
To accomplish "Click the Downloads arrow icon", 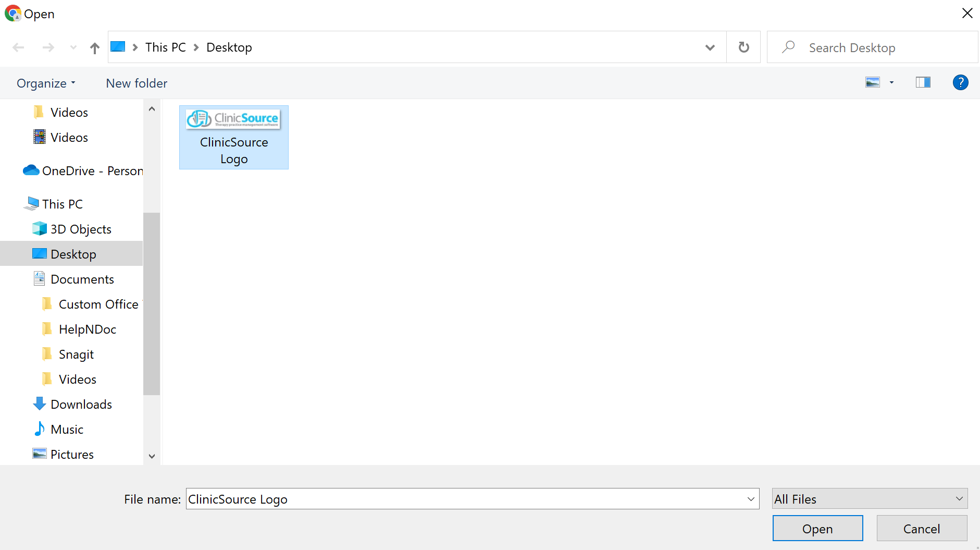I will click(39, 404).
